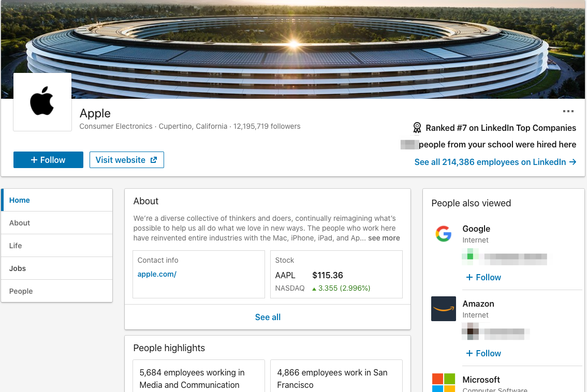
Task: Open the Google company name link
Action: 476,229
